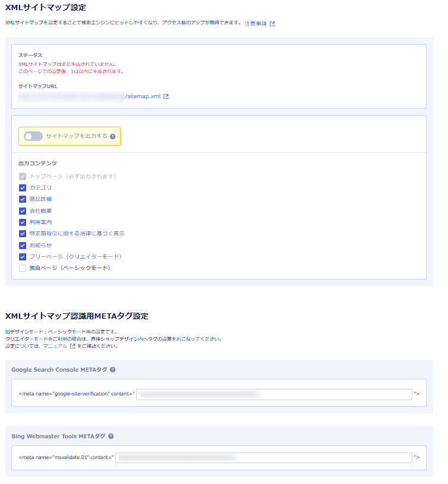Uncheck the 会社概要 checkbox

23,210
